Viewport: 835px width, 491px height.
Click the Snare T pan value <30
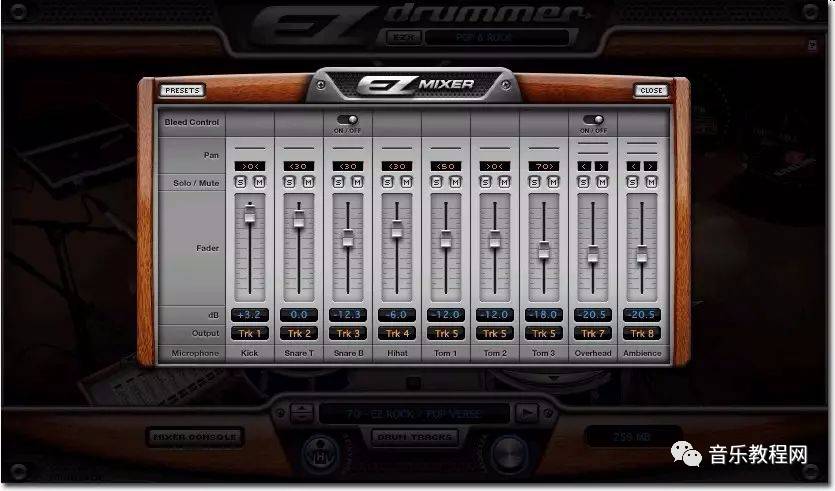299,166
